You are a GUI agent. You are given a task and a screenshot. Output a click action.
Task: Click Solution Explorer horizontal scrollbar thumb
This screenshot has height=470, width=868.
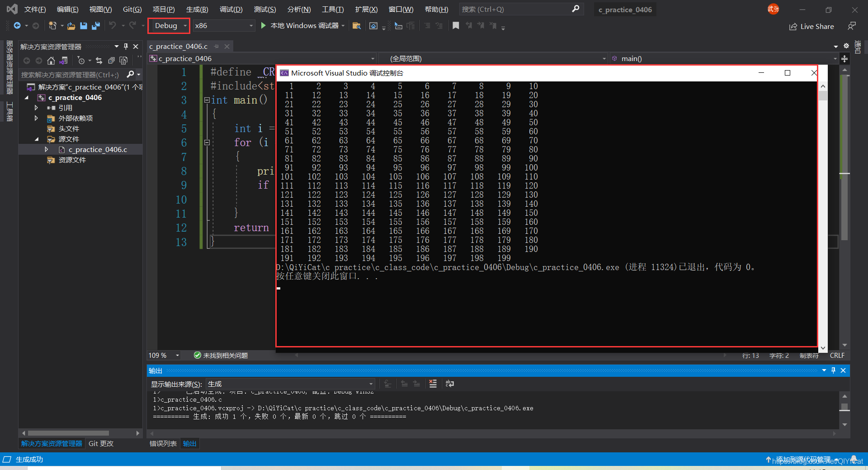68,433
